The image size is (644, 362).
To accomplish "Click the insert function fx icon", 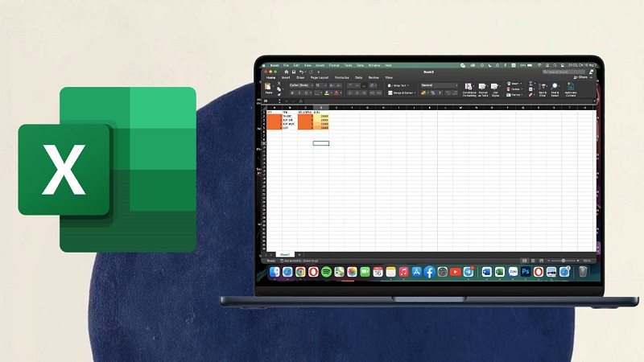I will [301, 101].
